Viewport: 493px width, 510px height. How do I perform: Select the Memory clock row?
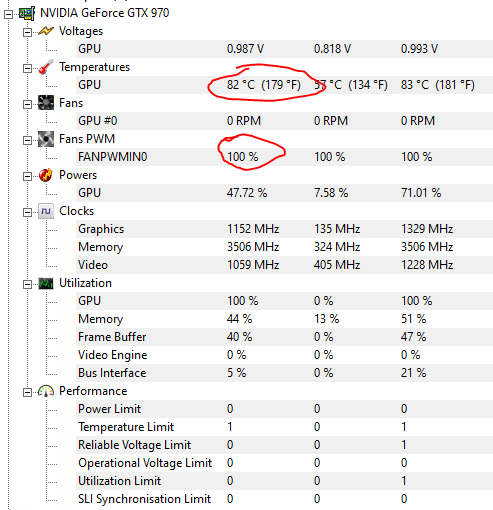click(284, 247)
